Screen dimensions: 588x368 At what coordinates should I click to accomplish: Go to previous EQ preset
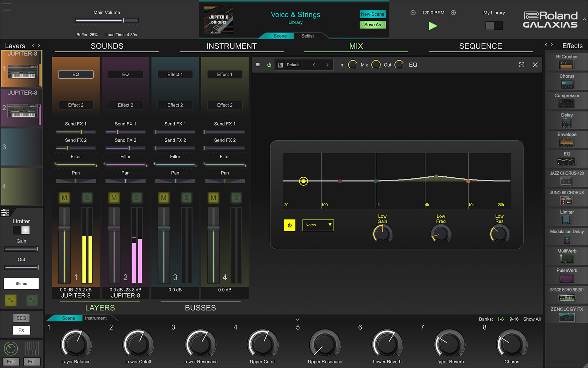click(x=314, y=65)
